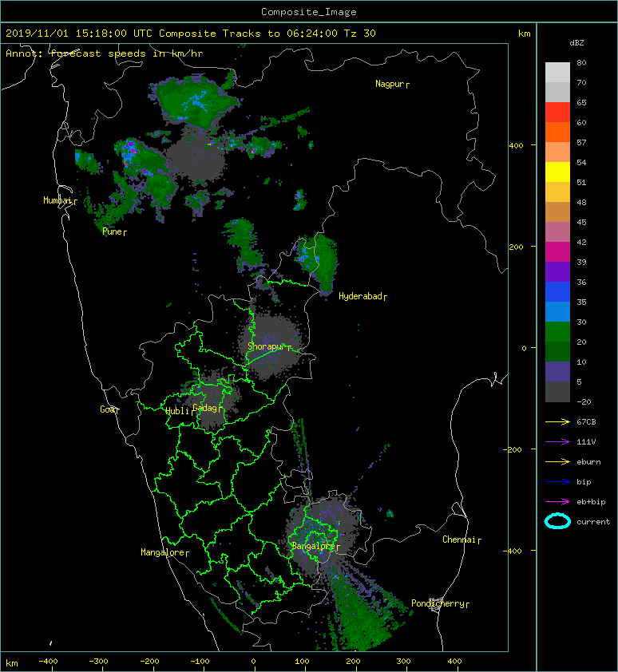618x672 pixels.
Task: Click the eburn arrow symbol in legend
Action: pyautogui.click(x=557, y=462)
